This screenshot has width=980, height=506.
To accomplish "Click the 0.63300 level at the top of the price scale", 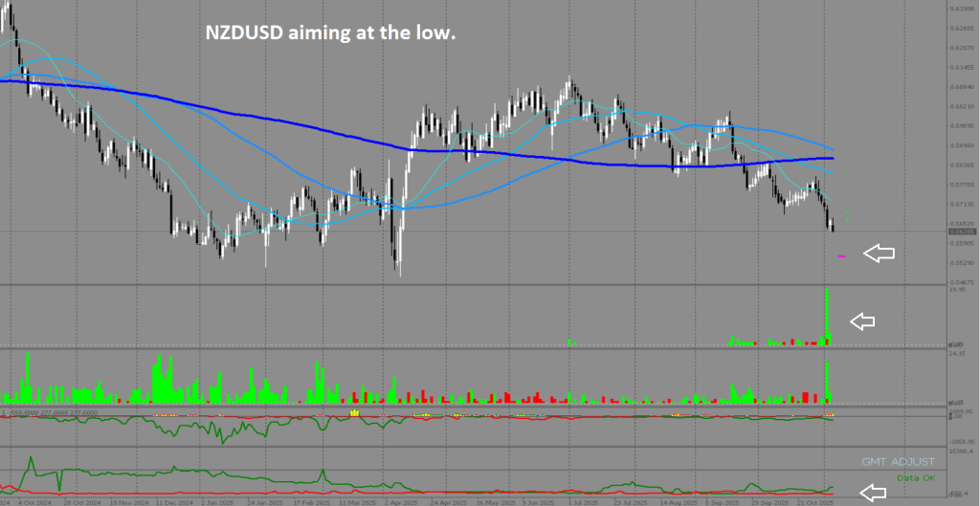I will click(x=961, y=10).
